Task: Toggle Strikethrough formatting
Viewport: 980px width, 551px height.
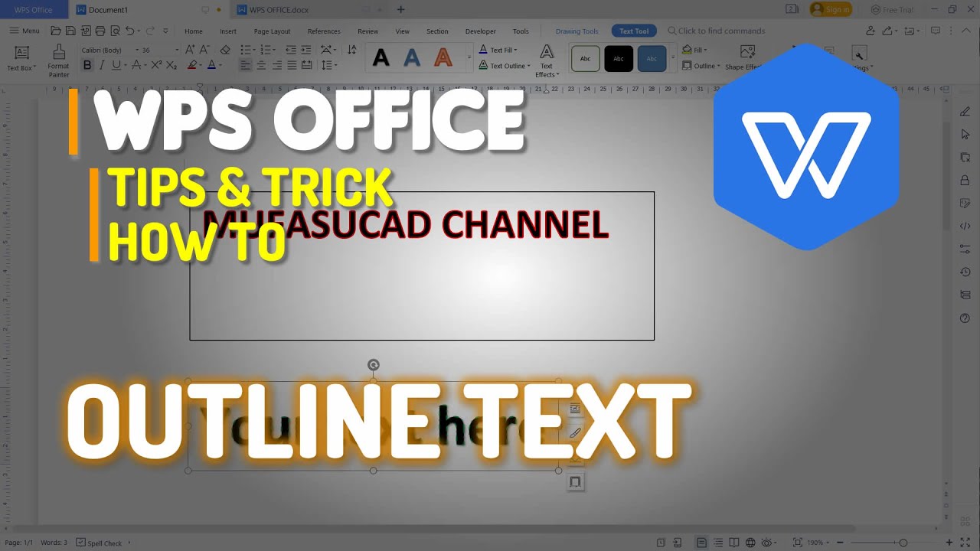Action: [136, 65]
